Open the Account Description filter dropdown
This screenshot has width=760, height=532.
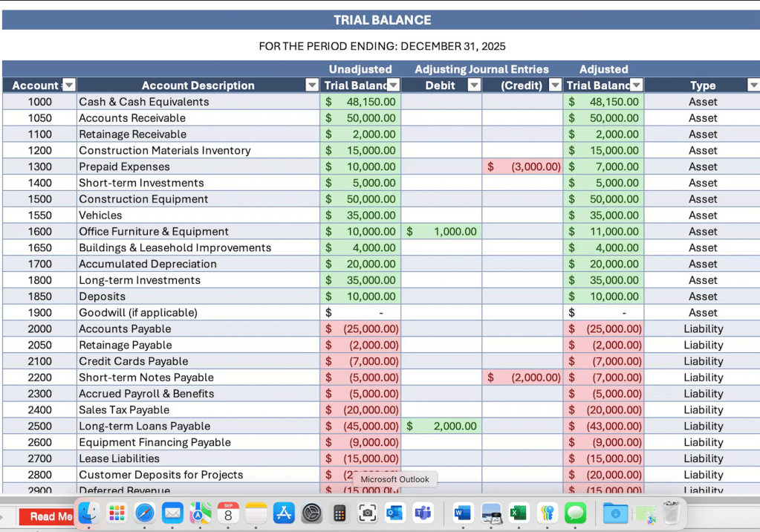pyautogui.click(x=311, y=85)
